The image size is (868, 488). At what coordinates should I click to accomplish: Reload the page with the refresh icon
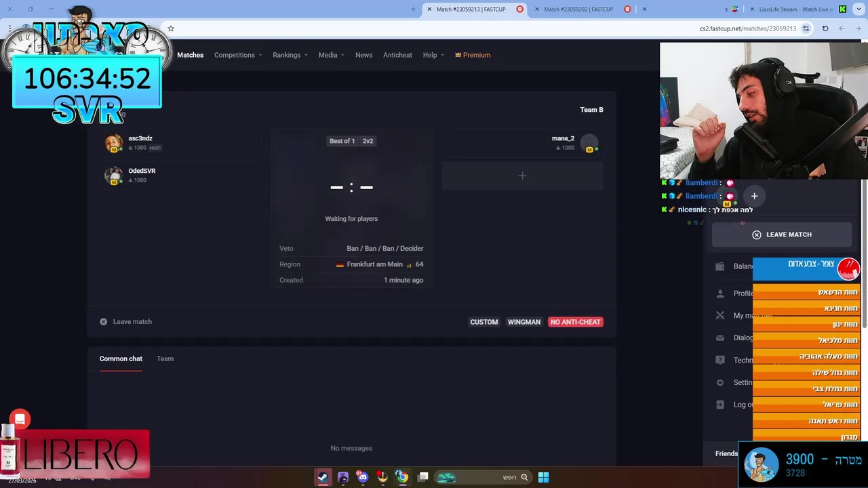pyautogui.click(x=825, y=28)
